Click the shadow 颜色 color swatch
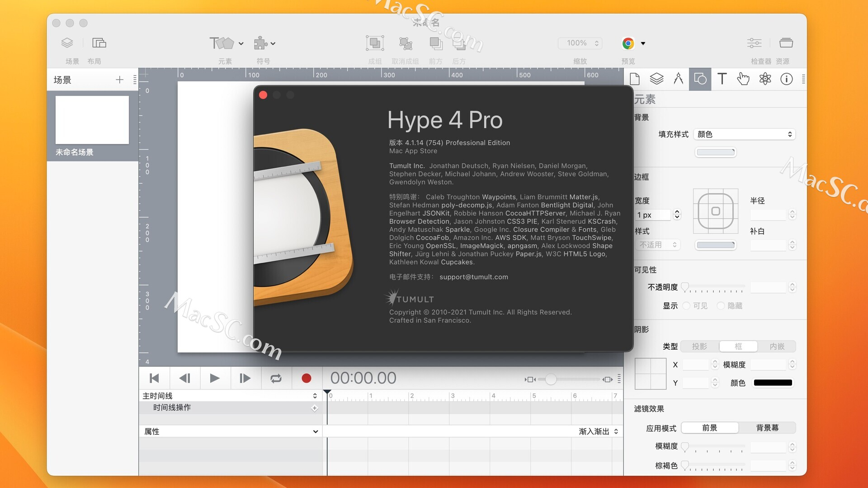The height and width of the screenshot is (488, 868). tap(773, 382)
